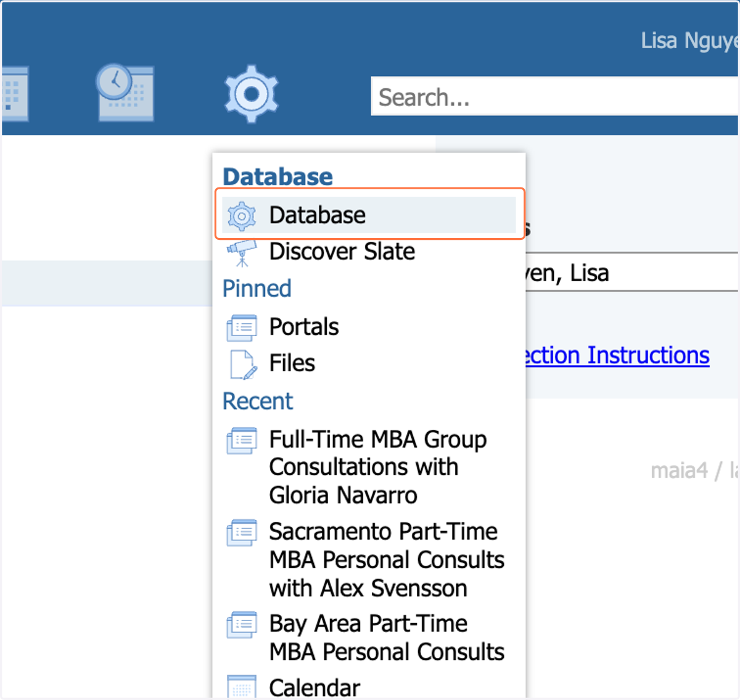The height and width of the screenshot is (700, 740).
Task: Click the name field showing Lisa
Action: [631, 272]
